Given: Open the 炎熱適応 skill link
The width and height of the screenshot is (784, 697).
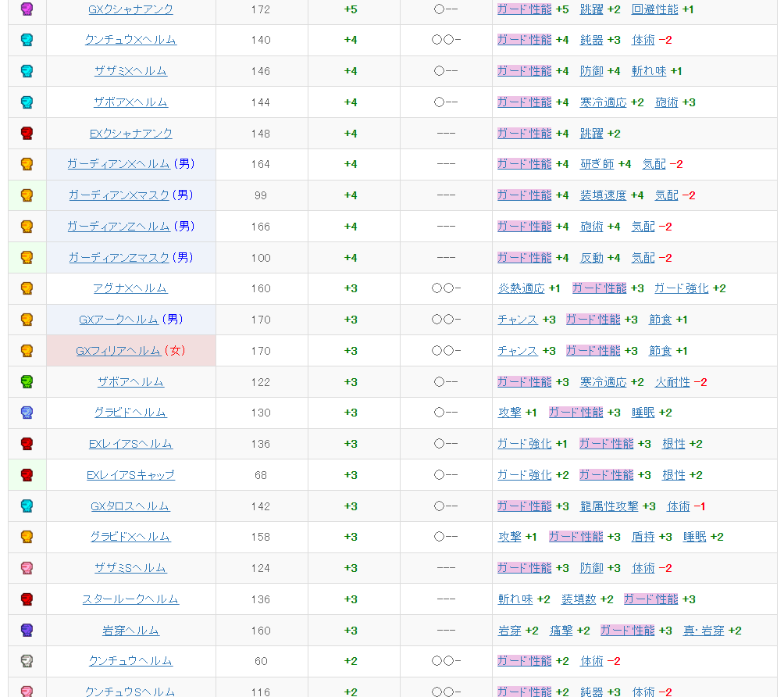Looking at the screenshot, I should 521,288.
